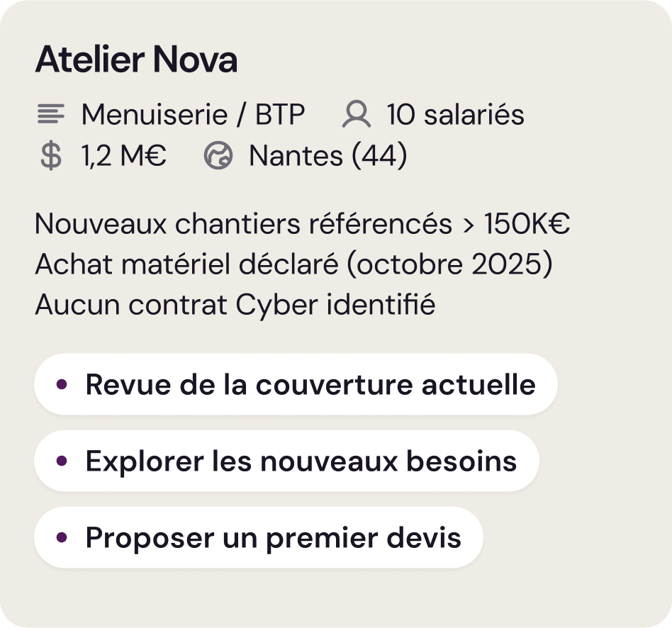Click the 1,2 M€ revenue value
The image size is (672, 628).
(124, 156)
